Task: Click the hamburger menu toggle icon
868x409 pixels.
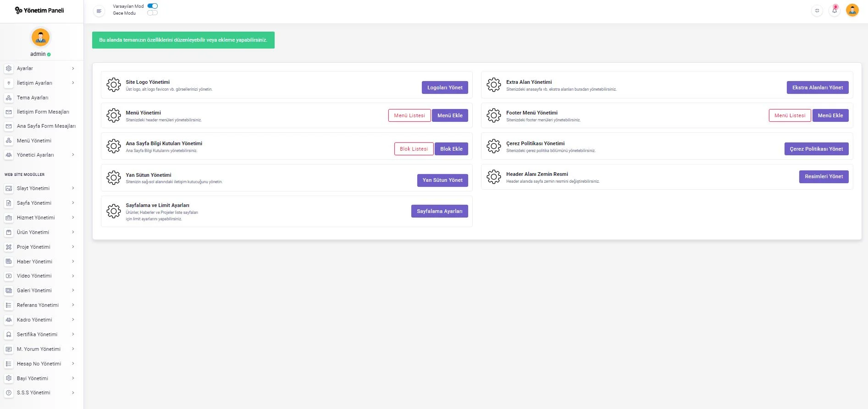Action: (x=99, y=11)
